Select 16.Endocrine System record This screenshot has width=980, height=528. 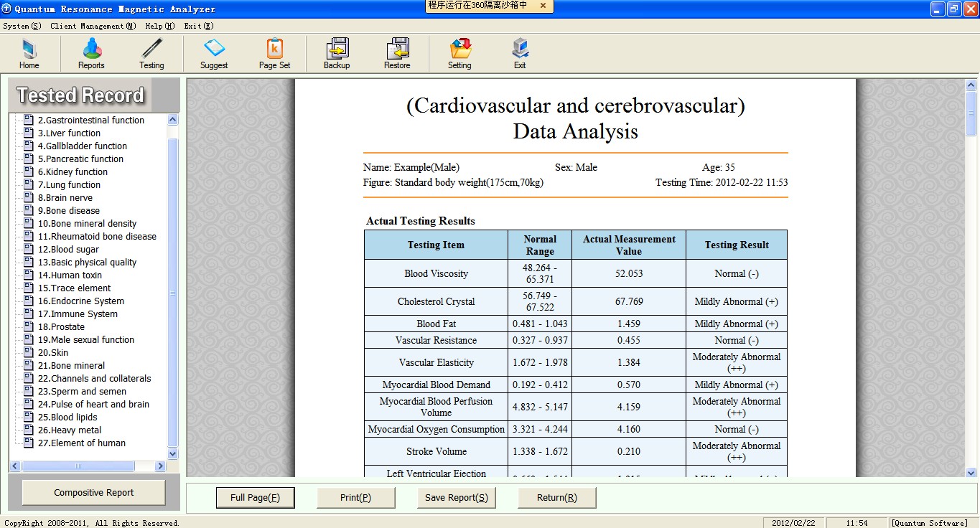point(81,301)
